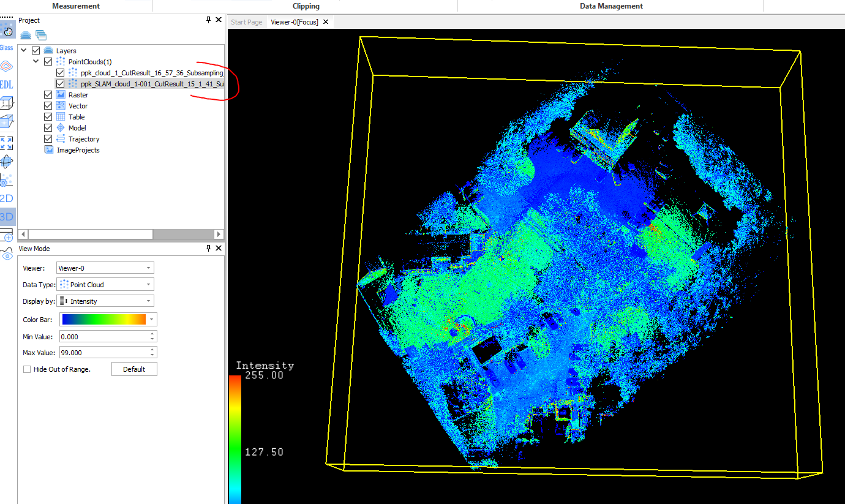Image resolution: width=845 pixels, height=504 pixels.
Task: Click the windows icon in Project panel
Action: click(40, 35)
